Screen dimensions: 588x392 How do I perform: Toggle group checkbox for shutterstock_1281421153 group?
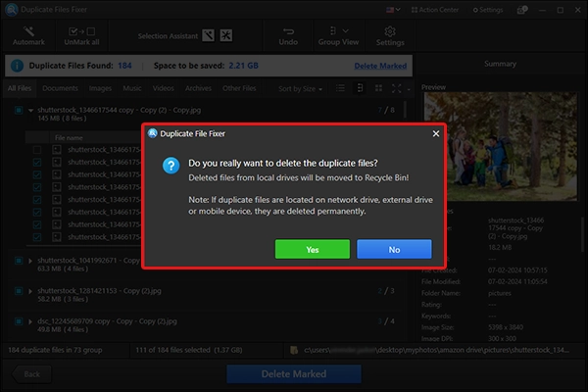point(19,291)
